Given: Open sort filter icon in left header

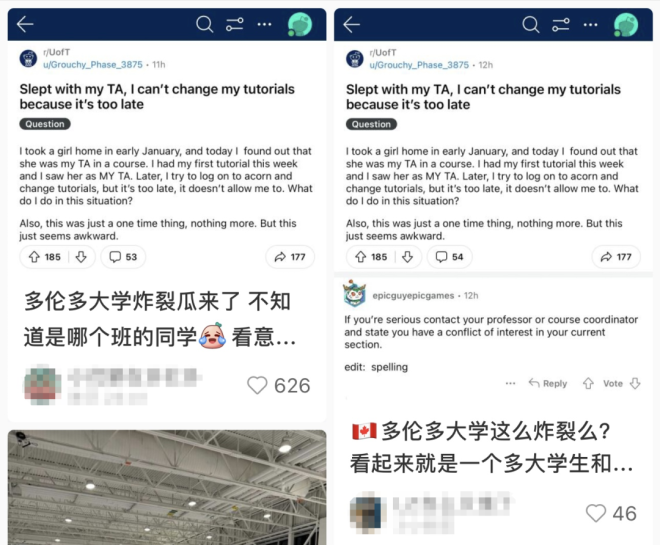Looking at the screenshot, I should [234, 24].
